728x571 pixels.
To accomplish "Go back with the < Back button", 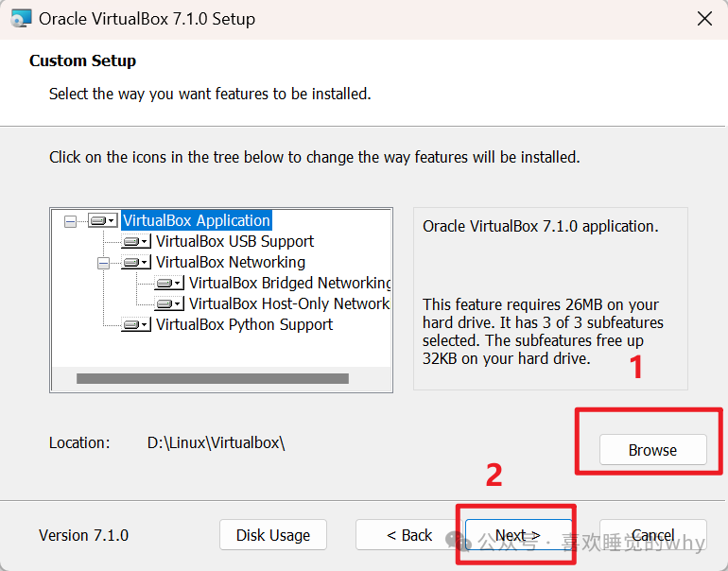I will (409, 535).
